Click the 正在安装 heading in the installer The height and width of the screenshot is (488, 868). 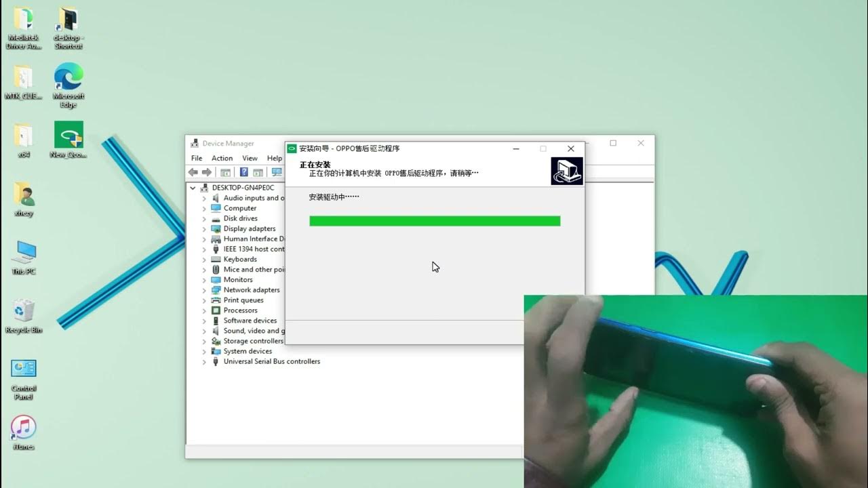point(315,165)
